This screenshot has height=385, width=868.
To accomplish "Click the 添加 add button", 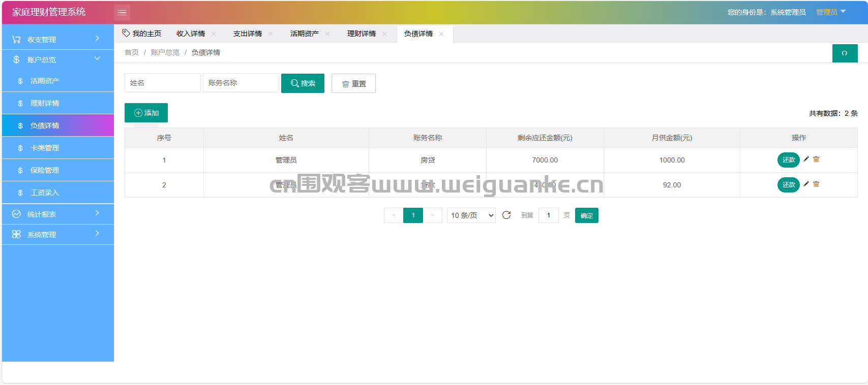I will [146, 113].
